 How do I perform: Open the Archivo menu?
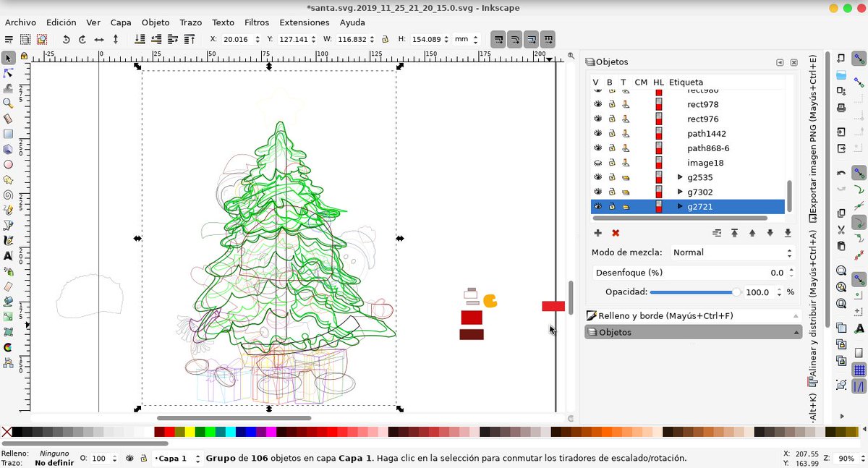(x=20, y=22)
